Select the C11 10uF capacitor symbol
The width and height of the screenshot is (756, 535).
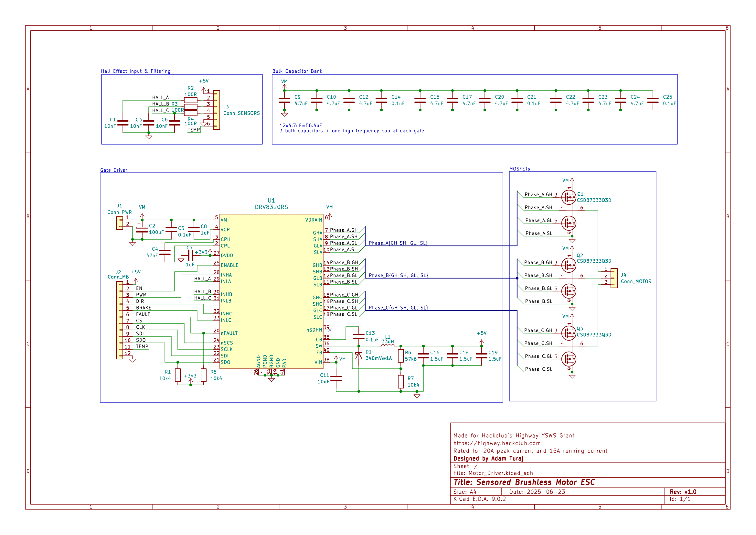click(336, 378)
